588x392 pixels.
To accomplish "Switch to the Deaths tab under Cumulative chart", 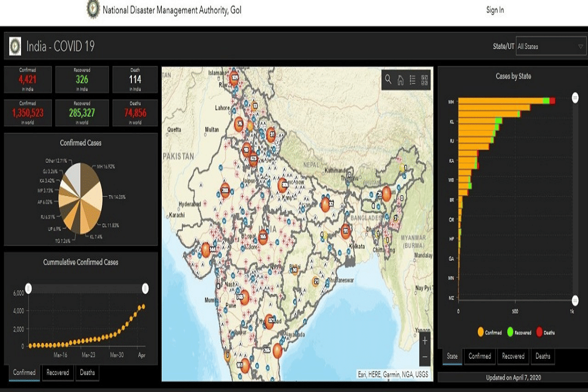I will 87,372.
